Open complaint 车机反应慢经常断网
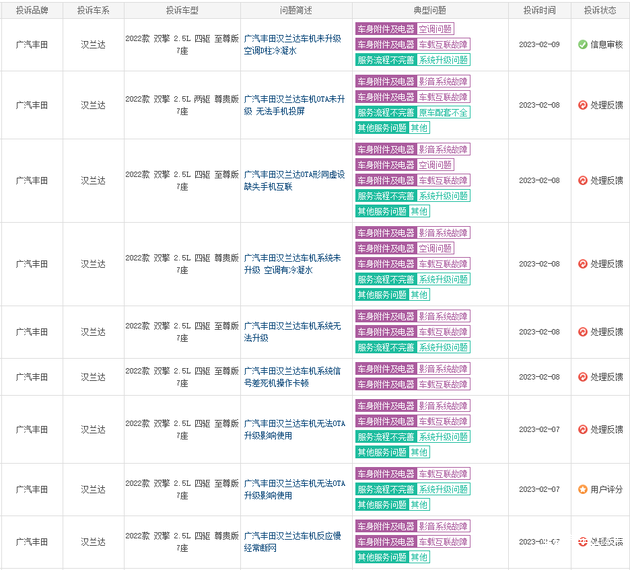This screenshot has width=630, height=570. click(x=292, y=542)
